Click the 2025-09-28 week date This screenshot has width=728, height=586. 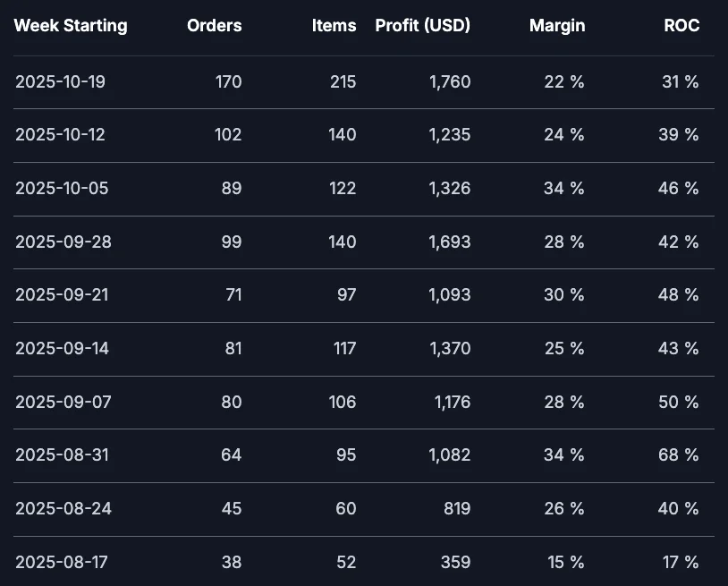63,242
